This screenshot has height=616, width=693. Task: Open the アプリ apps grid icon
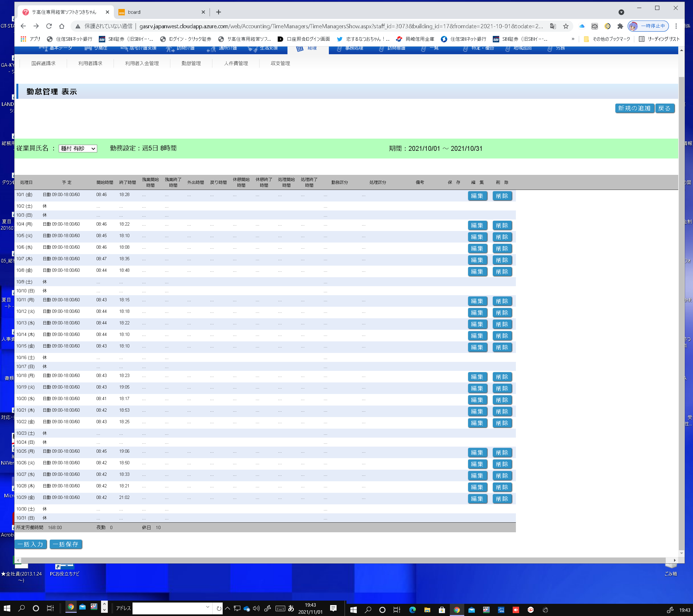tap(23, 39)
